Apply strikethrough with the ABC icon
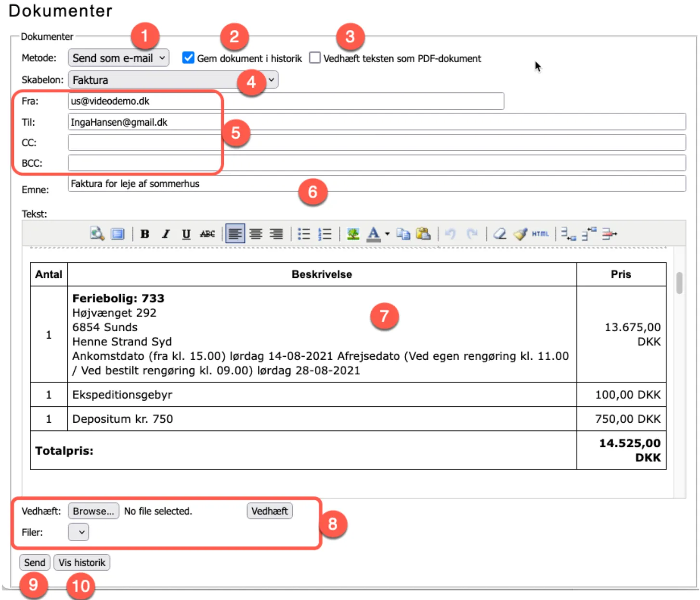 [x=207, y=234]
